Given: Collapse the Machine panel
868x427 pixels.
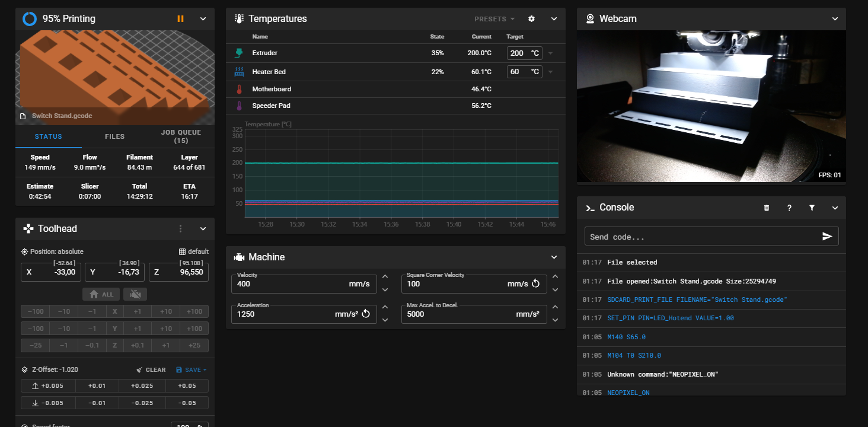Looking at the screenshot, I should coord(554,257).
